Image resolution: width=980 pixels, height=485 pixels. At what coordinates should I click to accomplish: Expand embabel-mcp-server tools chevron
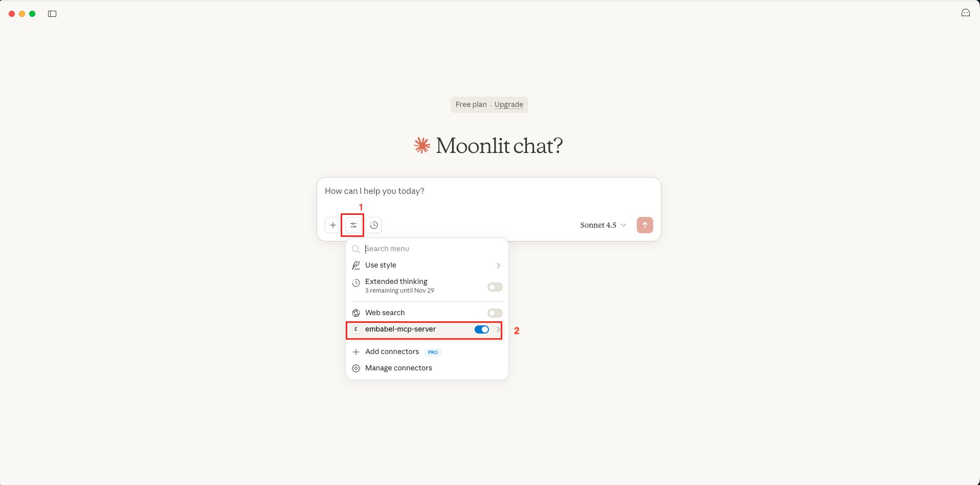[x=498, y=329]
